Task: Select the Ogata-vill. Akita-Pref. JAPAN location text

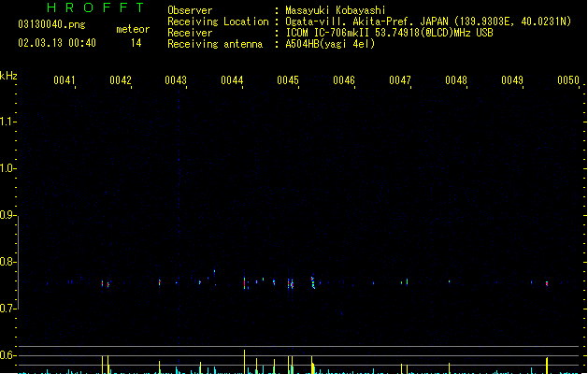Action: click(428, 22)
